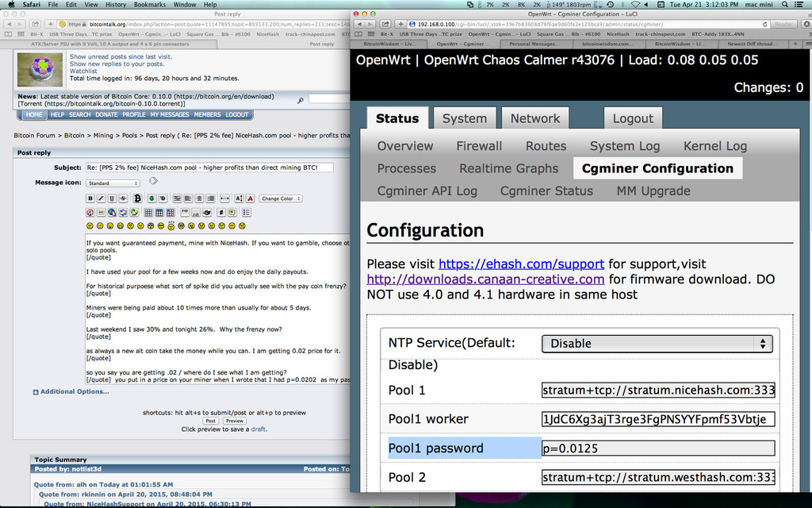The width and height of the screenshot is (812, 508).
Task: Insert the first smiley face emoticon
Action: pyautogui.click(x=90, y=226)
